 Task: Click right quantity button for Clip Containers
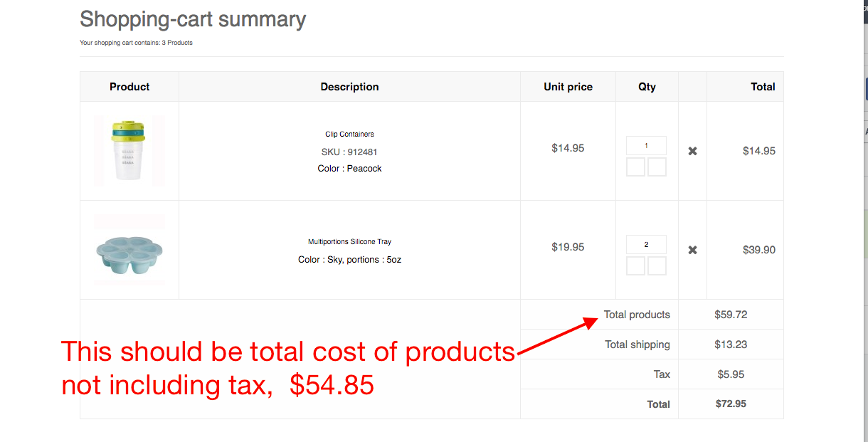pos(657,167)
